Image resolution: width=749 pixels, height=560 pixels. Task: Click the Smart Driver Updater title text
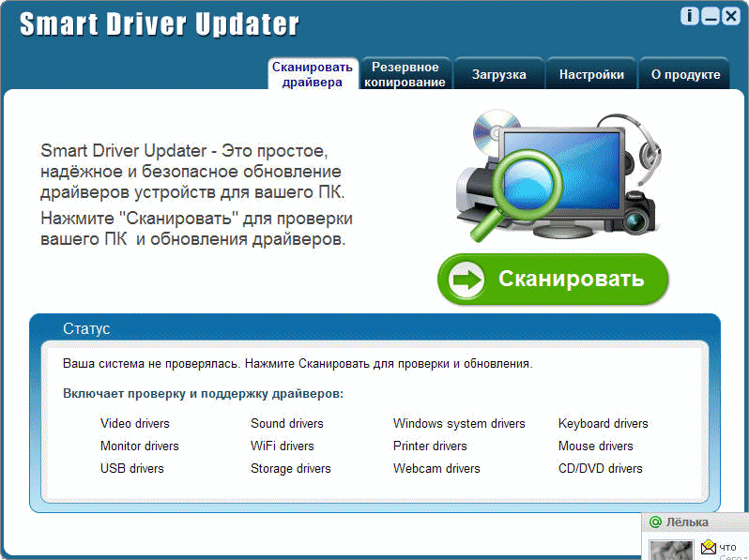tap(159, 23)
